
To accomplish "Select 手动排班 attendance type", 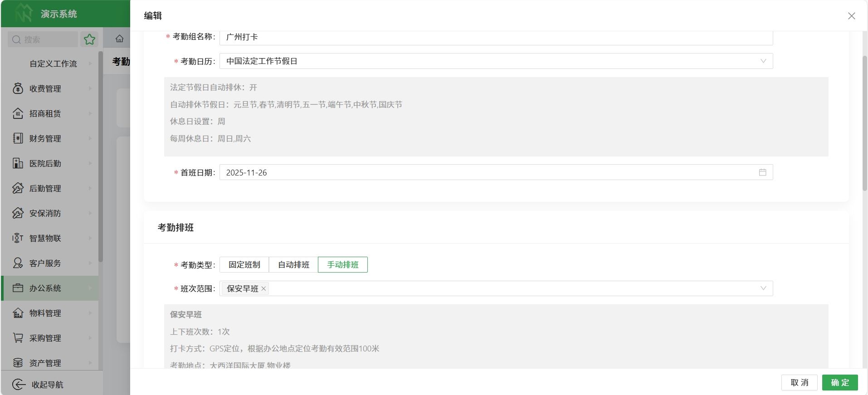I will (x=343, y=265).
